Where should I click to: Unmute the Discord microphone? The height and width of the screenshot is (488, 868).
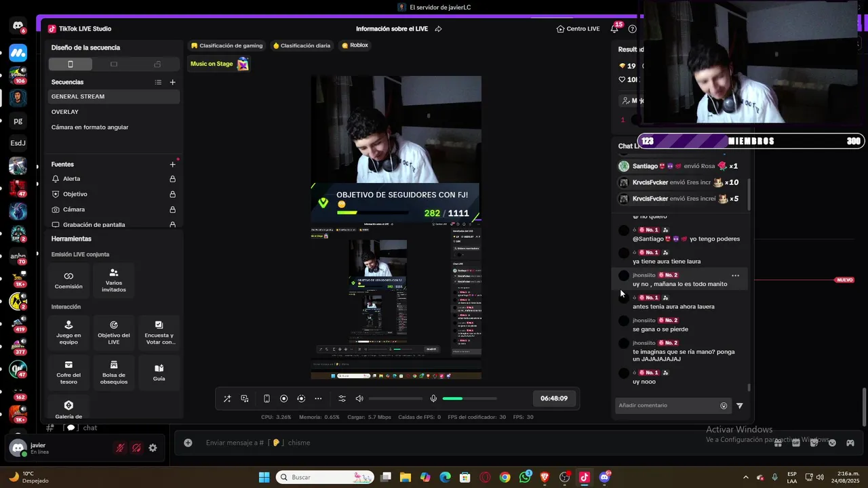[120, 448]
